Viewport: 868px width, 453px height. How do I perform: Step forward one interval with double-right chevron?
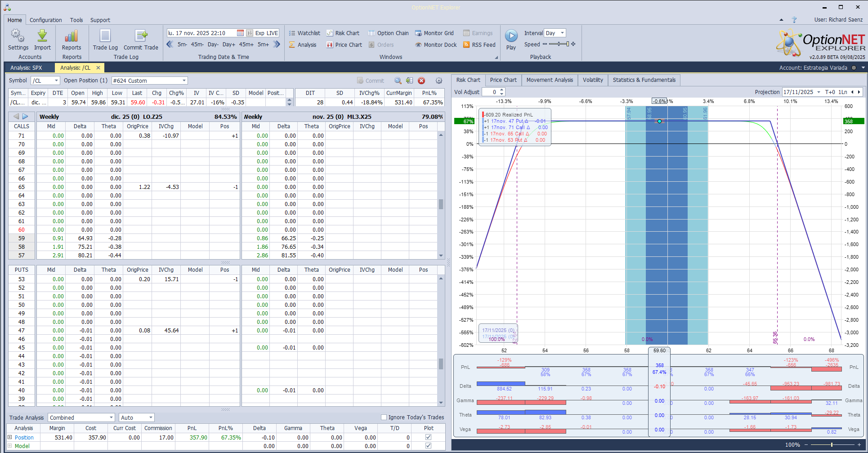pyautogui.click(x=277, y=44)
